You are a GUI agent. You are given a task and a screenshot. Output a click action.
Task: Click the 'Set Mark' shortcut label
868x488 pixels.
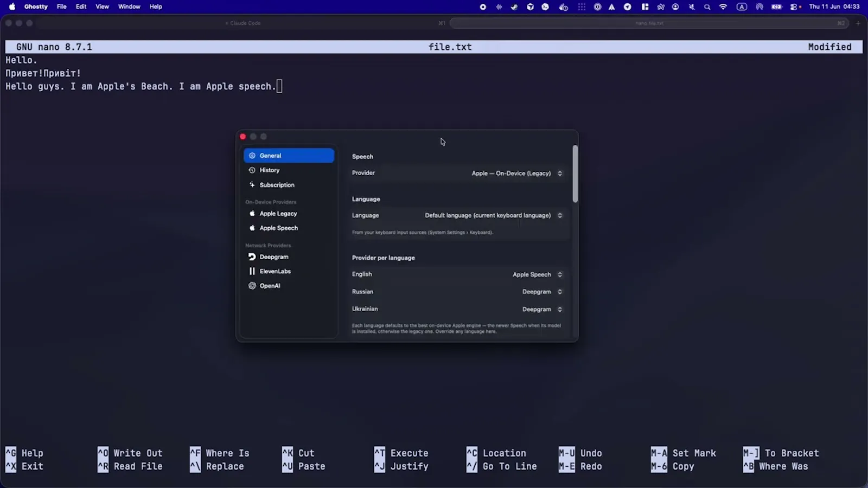694,453
